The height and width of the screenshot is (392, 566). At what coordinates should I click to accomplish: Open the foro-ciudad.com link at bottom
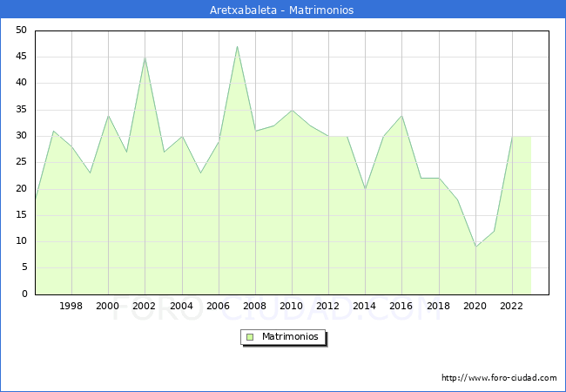pyautogui.click(x=499, y=378)
